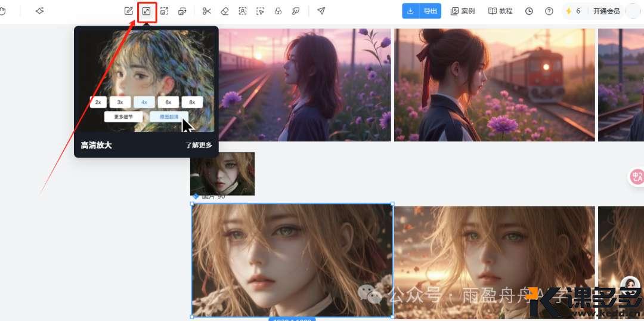Viewport: 644px width, 321px height.
Task: Click the paper plane send icon
Action: [x=321, y=11]
